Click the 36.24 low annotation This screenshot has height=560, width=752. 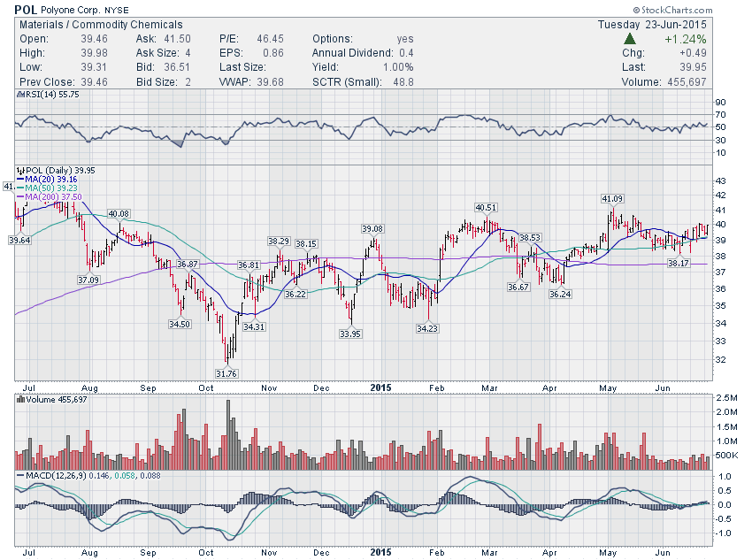click(560, 294)
